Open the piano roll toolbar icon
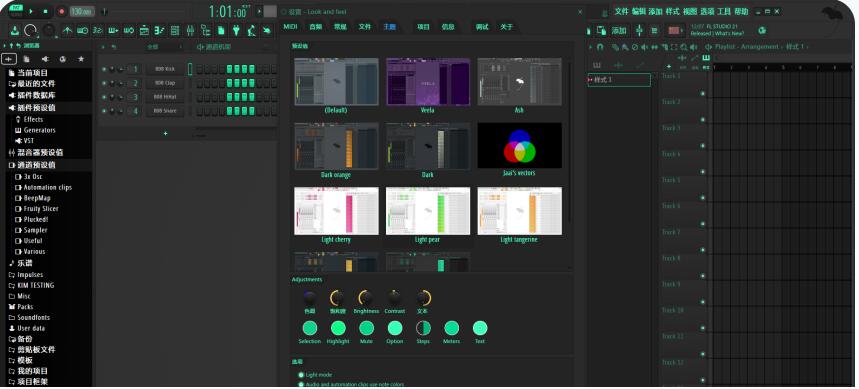Image resolution: width=859 pixels, height=389 pixels. tap(159, 31)
